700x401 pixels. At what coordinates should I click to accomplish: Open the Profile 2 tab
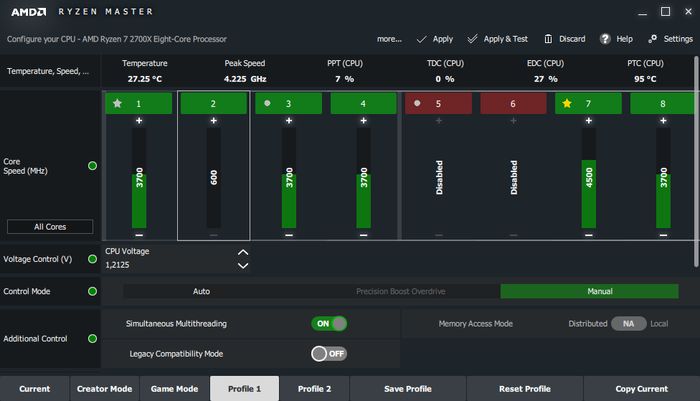click(314, 388)
